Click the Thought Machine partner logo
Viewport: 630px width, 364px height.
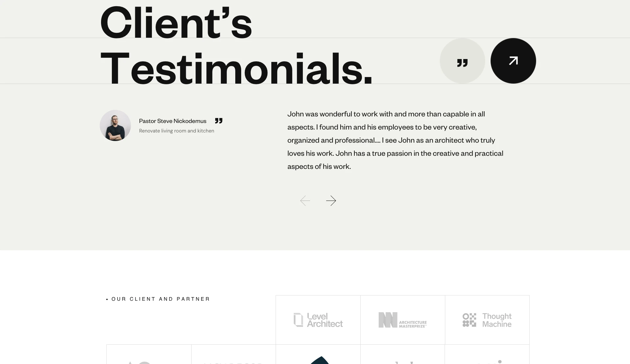pos(487,320)
